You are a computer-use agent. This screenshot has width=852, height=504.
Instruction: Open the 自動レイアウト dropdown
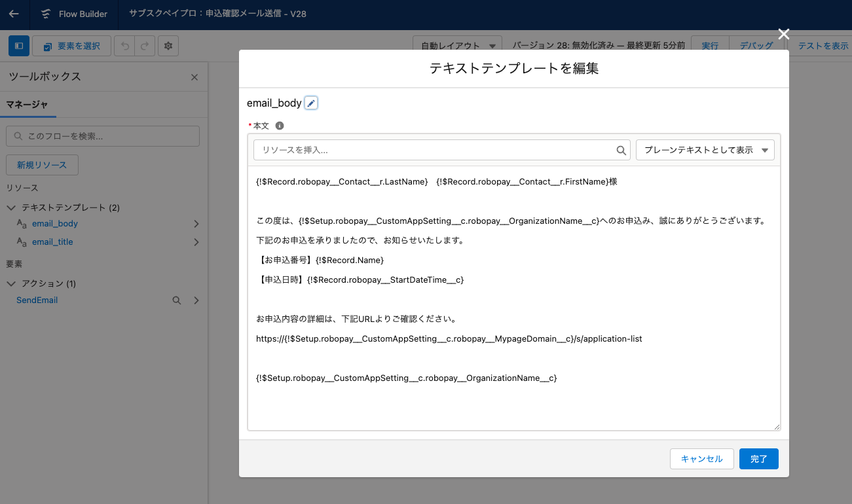click(x=457, y=46)
